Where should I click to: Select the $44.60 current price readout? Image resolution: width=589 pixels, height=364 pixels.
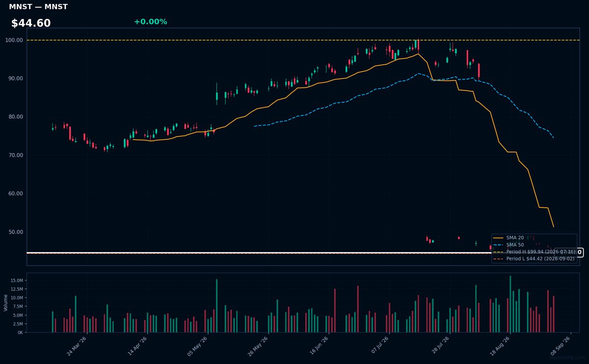tap(31, 24)
